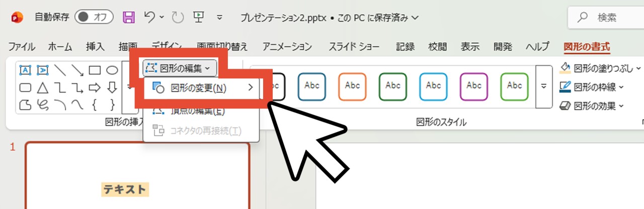Choose the straight line shape
644x209 pixels.
(x=60, y=70)
